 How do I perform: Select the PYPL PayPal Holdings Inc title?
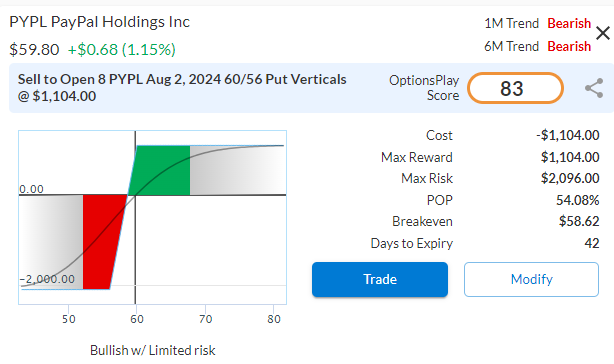99,22
